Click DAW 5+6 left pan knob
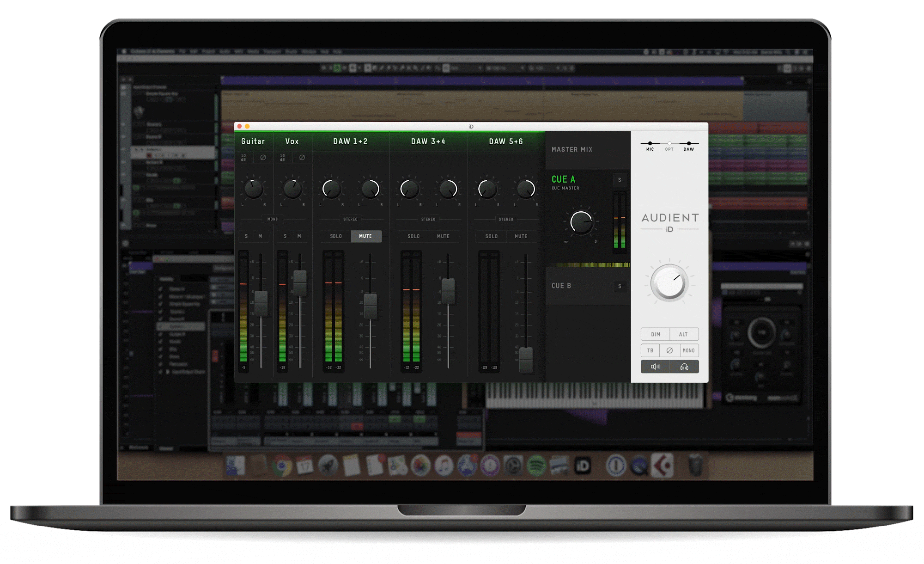This screenshot has width=924, height=564. tap(487, 189)
